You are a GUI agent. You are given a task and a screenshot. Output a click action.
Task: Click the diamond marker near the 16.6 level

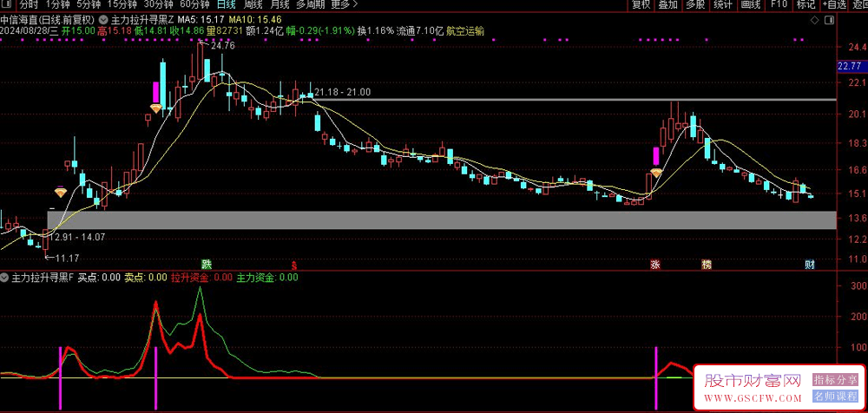point(656,174)
